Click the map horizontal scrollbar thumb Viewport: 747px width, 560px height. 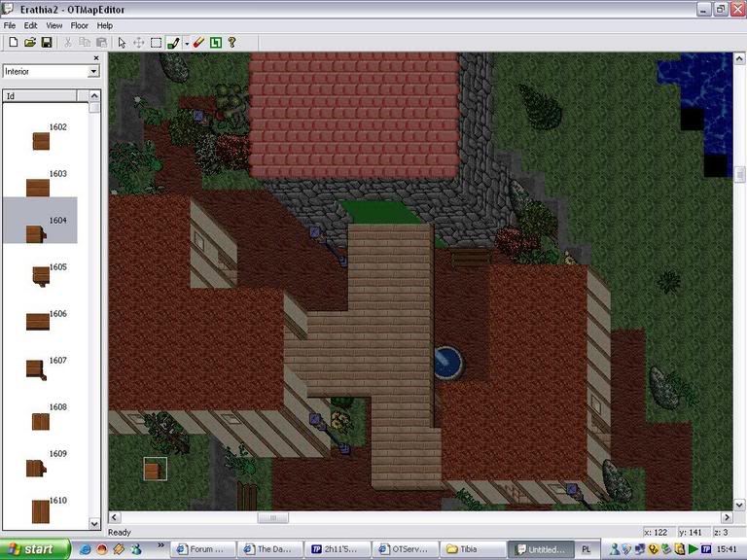tap(273, 517)
